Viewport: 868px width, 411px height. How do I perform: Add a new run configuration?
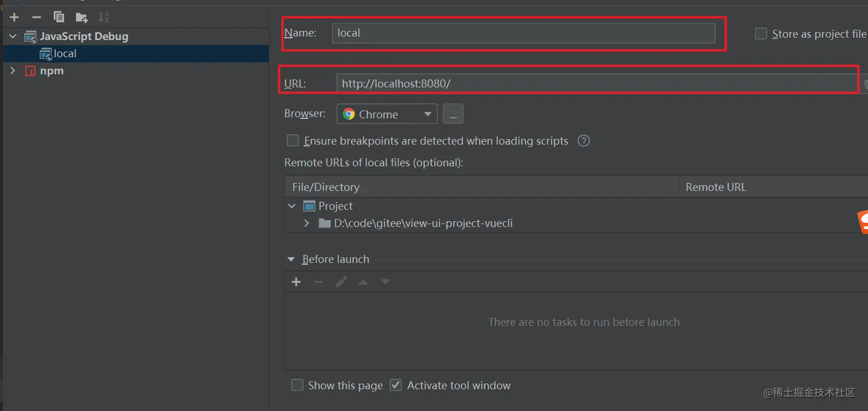coord(14,17)
